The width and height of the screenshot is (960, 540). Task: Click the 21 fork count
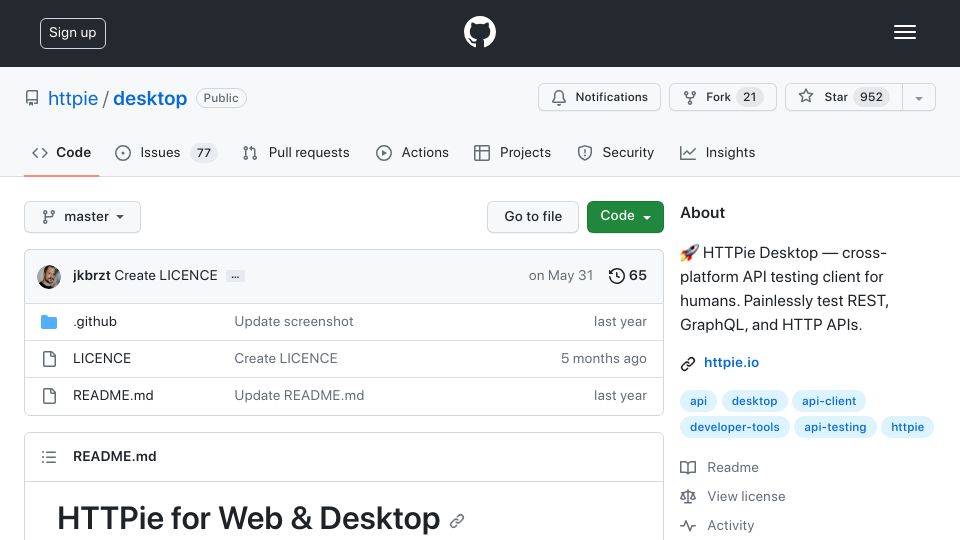(749, 97)
